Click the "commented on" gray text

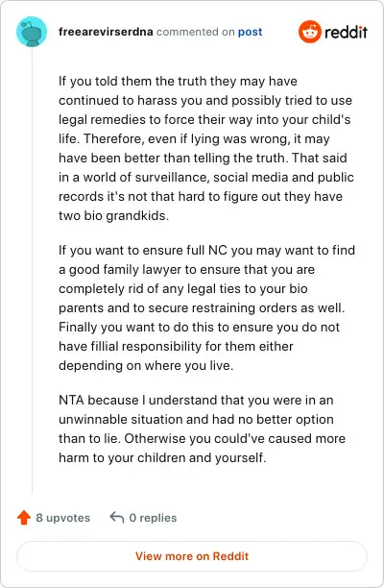[195, 32]
